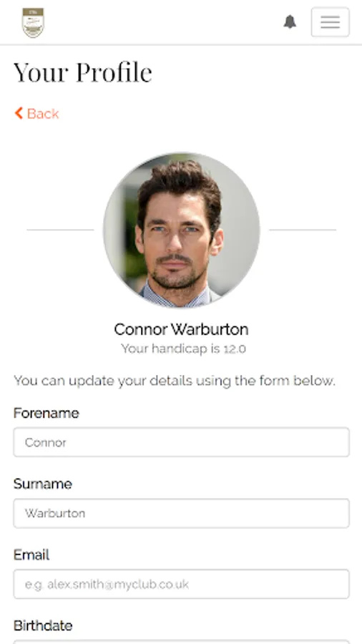
Task: Click the Forename field label
Action: click(x=46, y=413)
